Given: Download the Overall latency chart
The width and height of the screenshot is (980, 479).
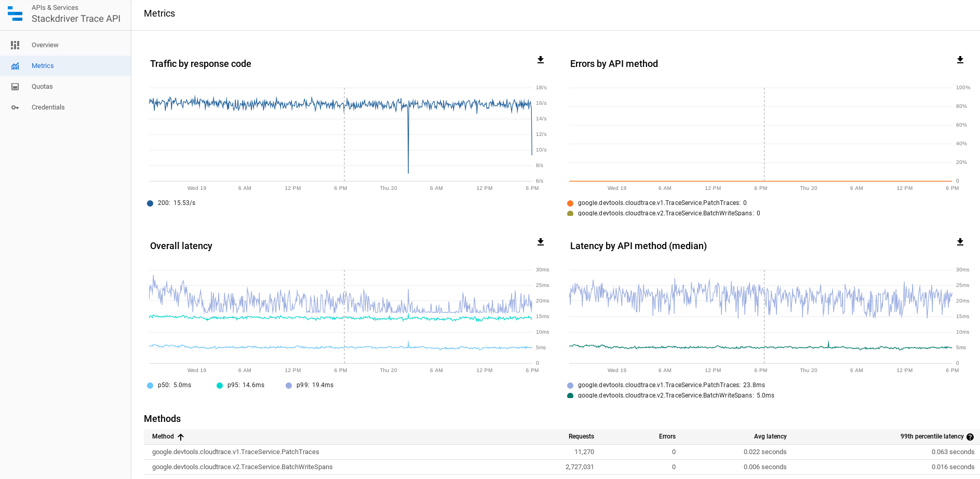Looking at the screenshot, I should pos(541,242).
